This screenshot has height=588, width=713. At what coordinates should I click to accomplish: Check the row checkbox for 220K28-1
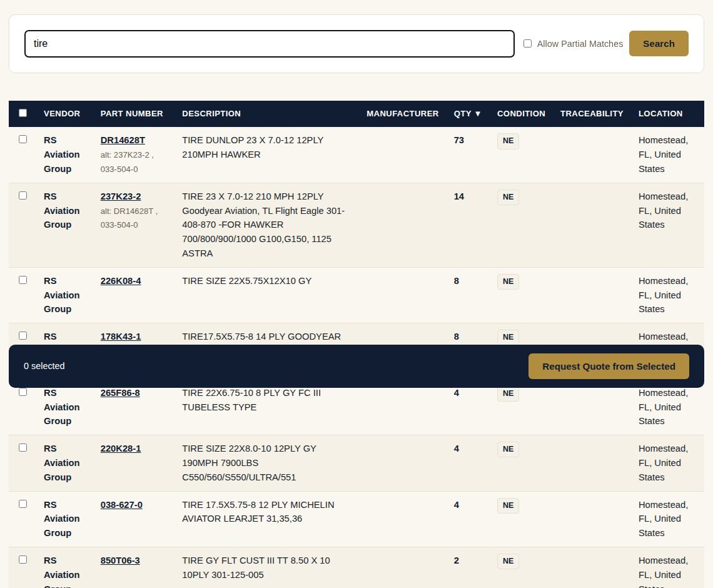tap(23, 448)
